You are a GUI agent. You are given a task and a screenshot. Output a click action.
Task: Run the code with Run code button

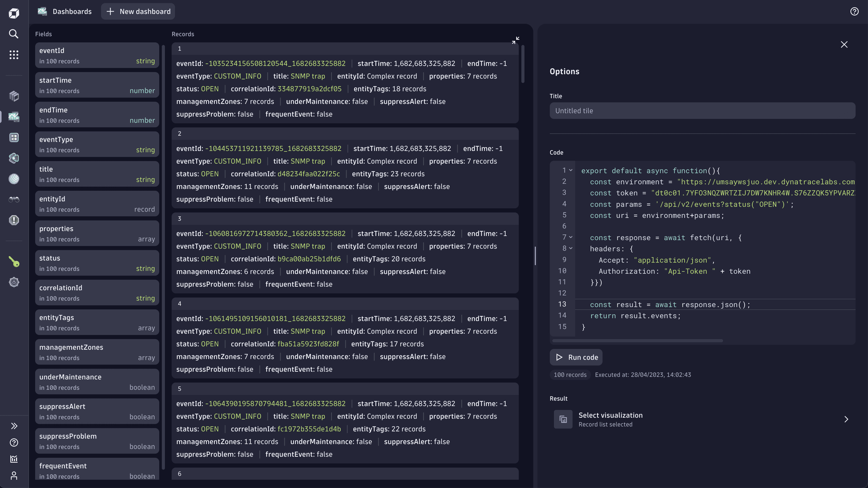pos(576,357)
